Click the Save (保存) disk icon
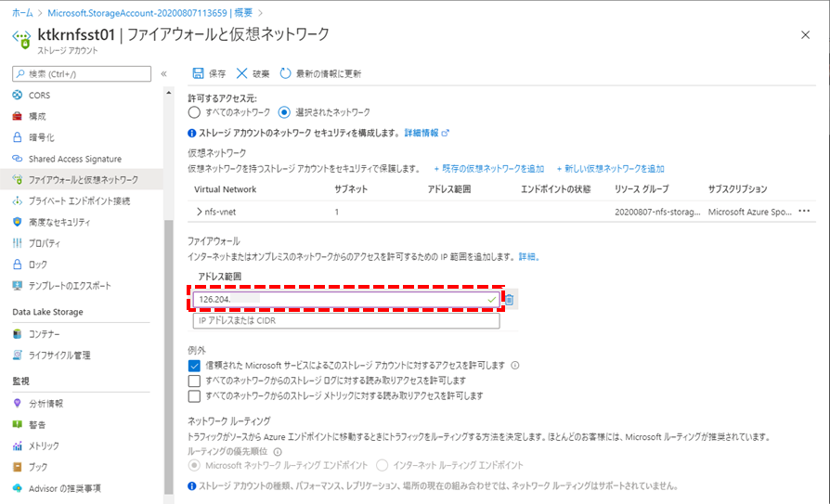Screen dimensions: 830x504 [x=198, y=73]
